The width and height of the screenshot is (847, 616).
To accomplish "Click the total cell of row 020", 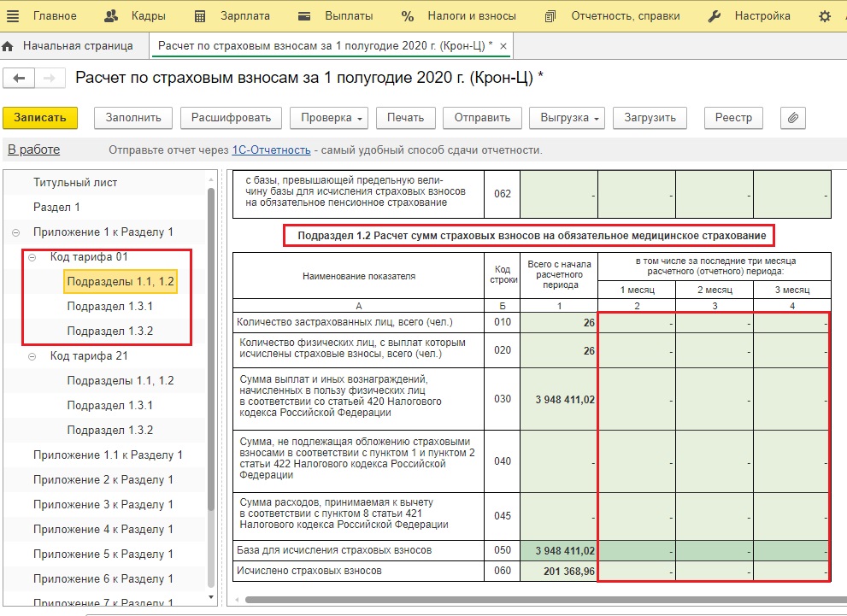I will tap(559, 350).
